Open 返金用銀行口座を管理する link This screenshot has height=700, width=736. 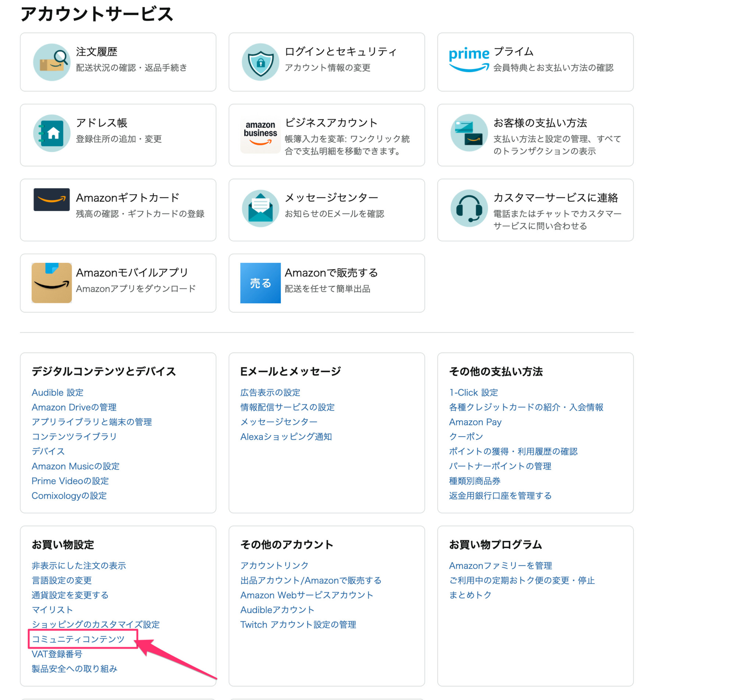coord(500,495)
